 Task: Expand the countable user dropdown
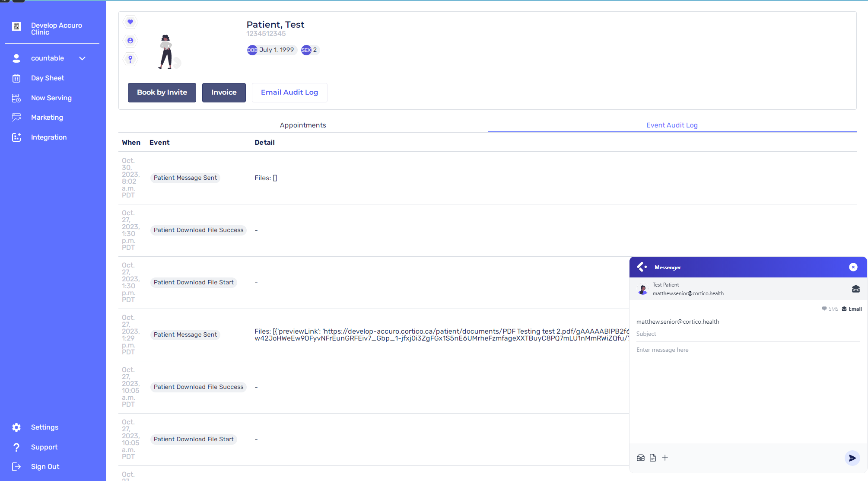coord(82,58)
